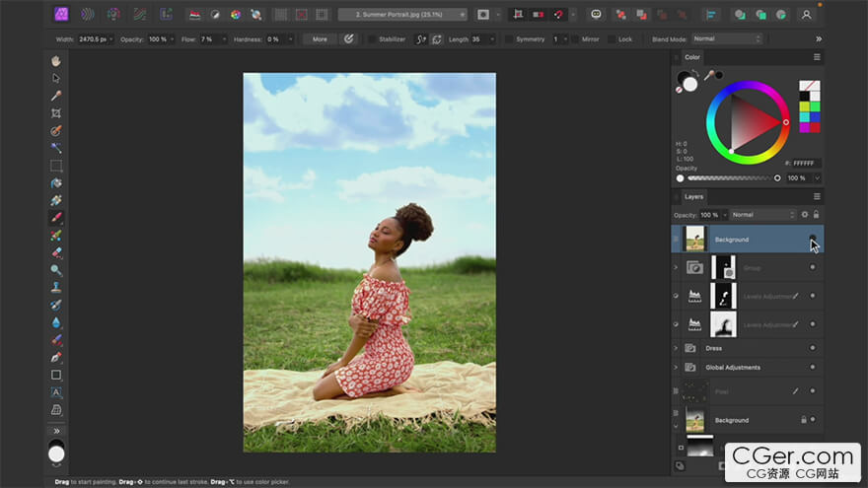Open the Assistant options icon
This screenshot has height=488, width=868.
(596, 15)
